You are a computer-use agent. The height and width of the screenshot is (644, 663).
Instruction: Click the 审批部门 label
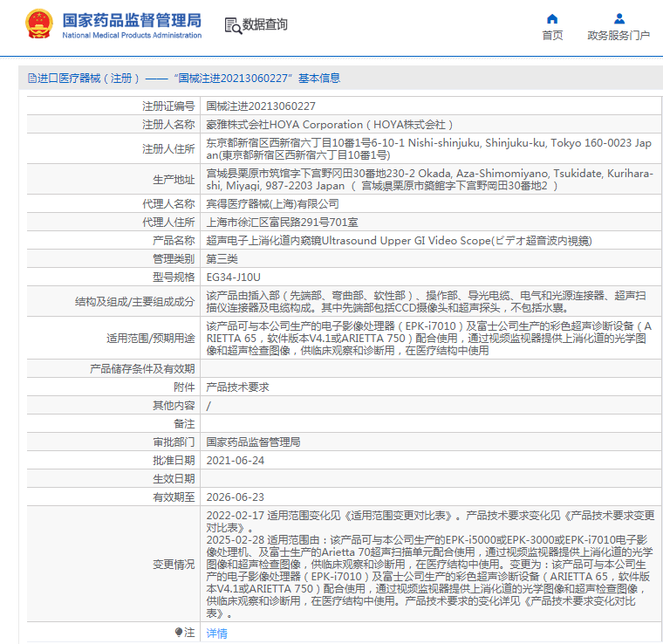174,442
